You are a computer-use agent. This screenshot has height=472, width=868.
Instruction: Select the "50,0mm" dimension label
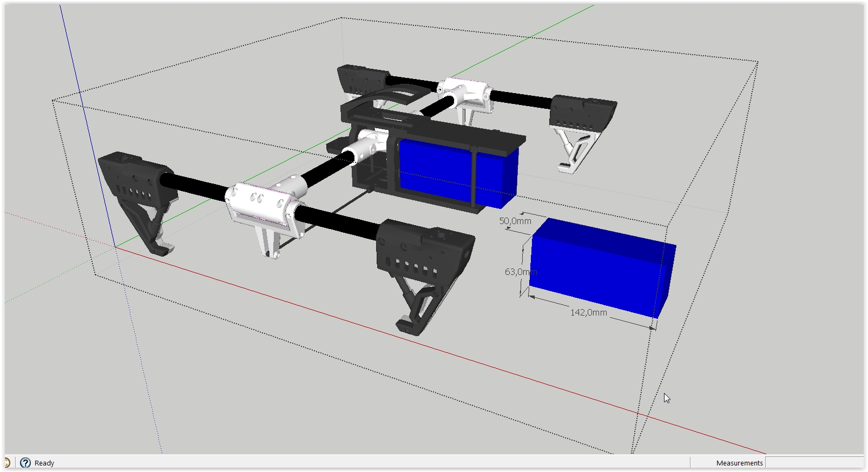(515, 221)
